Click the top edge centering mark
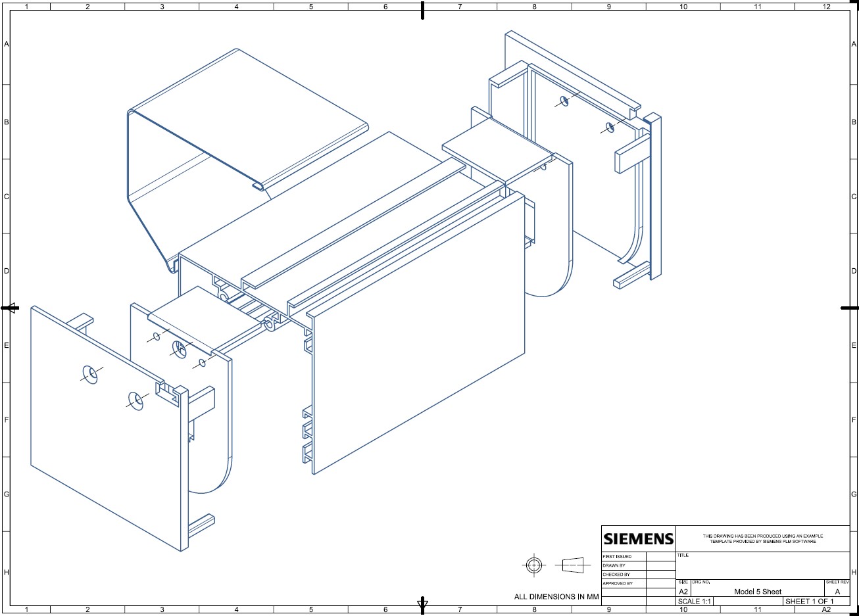 422,11
